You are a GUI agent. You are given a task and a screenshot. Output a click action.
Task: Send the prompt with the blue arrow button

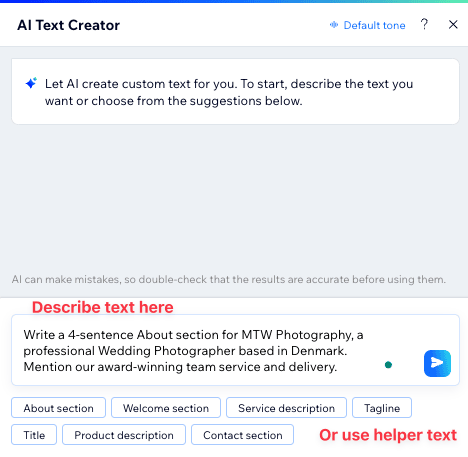tap(437, 363)
